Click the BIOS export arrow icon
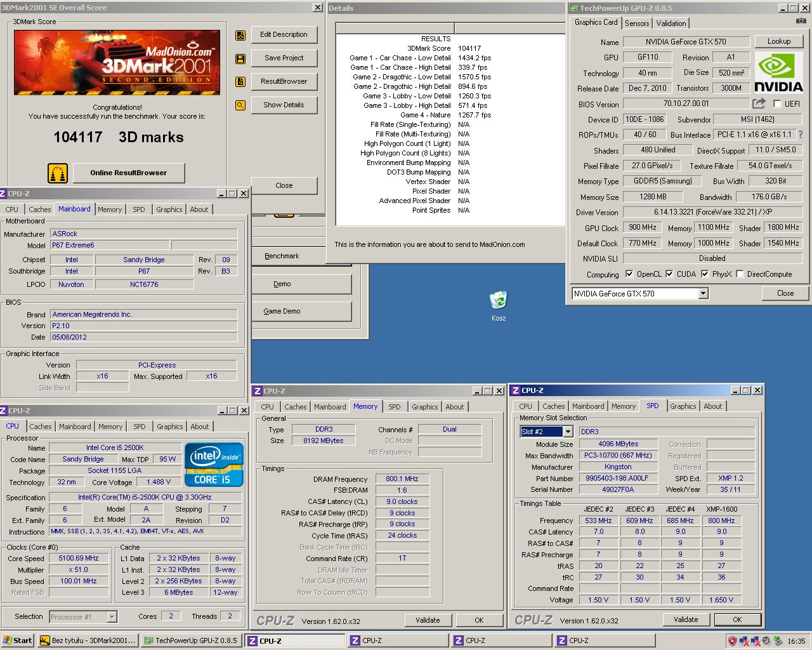Image resolution: width=812 pixels, height=650 pixels. 759,103
